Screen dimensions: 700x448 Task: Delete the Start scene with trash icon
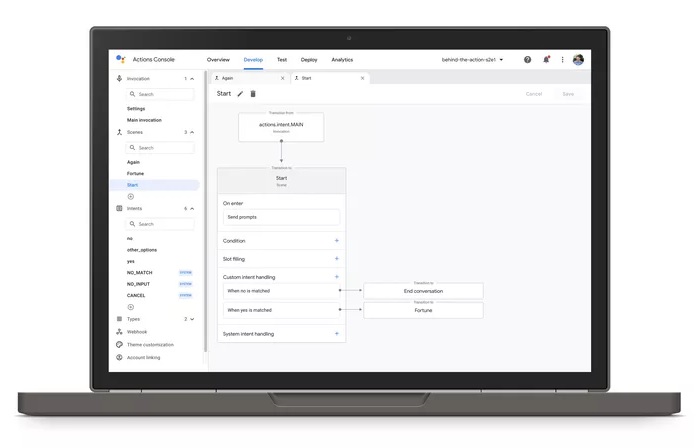click(253, 94)
